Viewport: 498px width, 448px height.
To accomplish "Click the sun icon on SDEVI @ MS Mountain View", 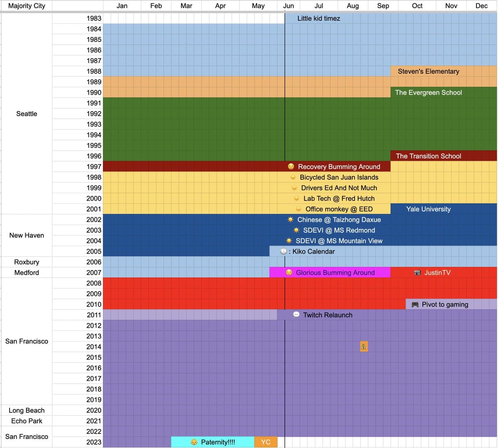I will coord(289,241).
